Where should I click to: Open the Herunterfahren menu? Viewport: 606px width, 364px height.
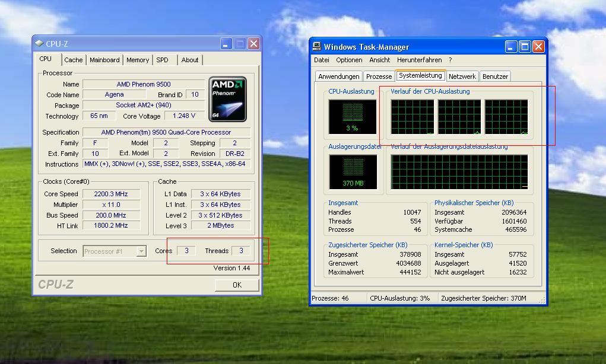419,60
